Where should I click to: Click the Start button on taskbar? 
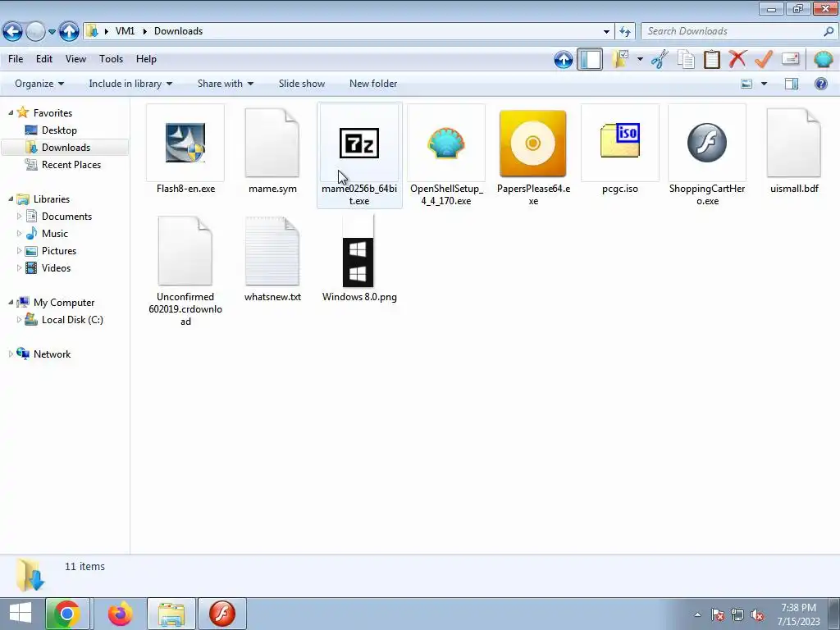point(21,614)
